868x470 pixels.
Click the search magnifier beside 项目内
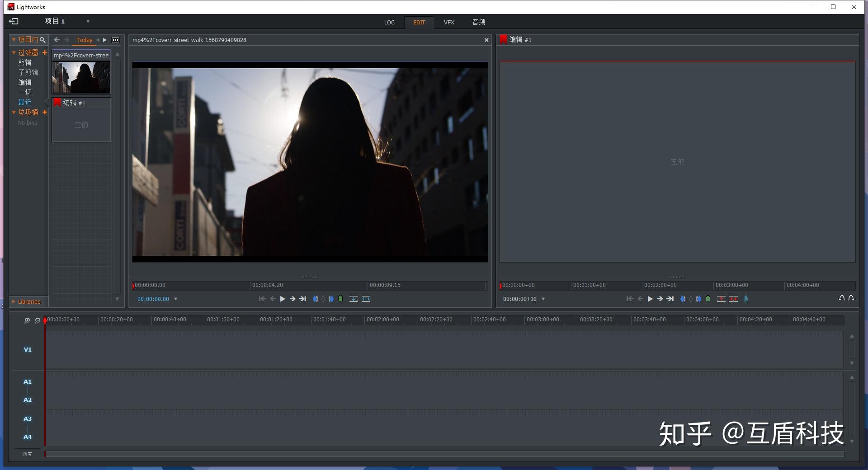(x=42, y=40)
